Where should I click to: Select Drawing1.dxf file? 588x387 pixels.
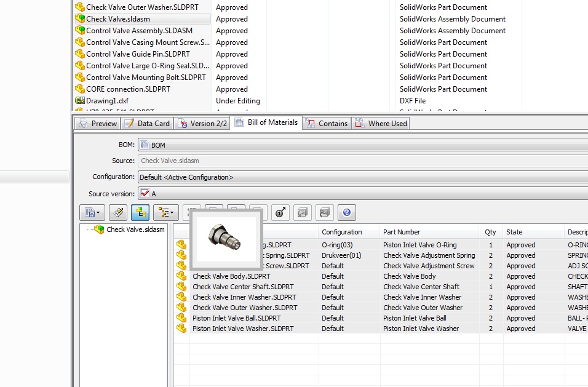(107, 100)
